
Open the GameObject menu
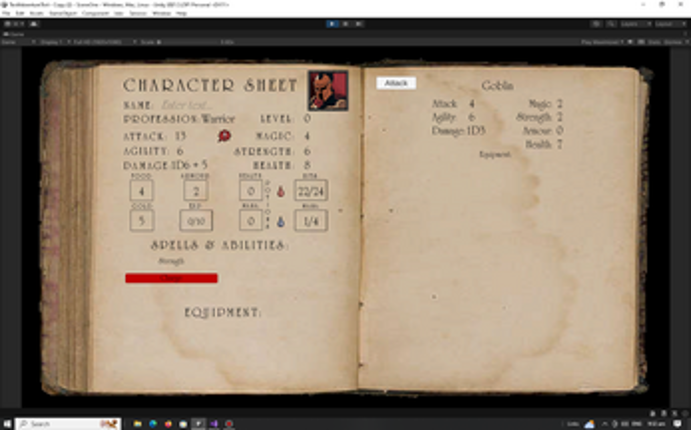point(63,13)
